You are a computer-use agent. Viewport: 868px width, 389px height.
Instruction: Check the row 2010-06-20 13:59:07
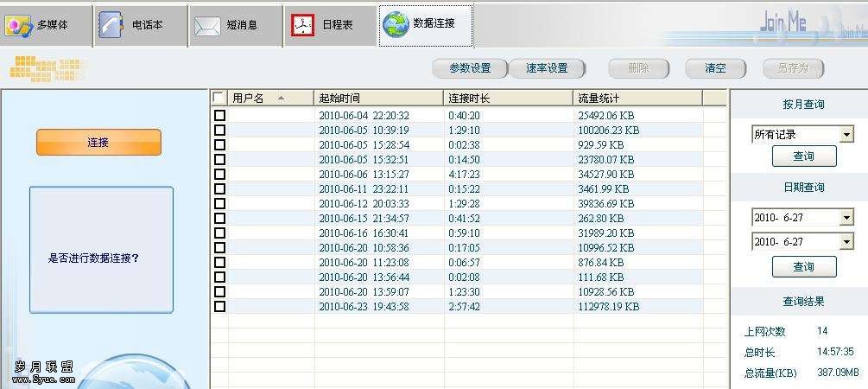pos(219,291)
